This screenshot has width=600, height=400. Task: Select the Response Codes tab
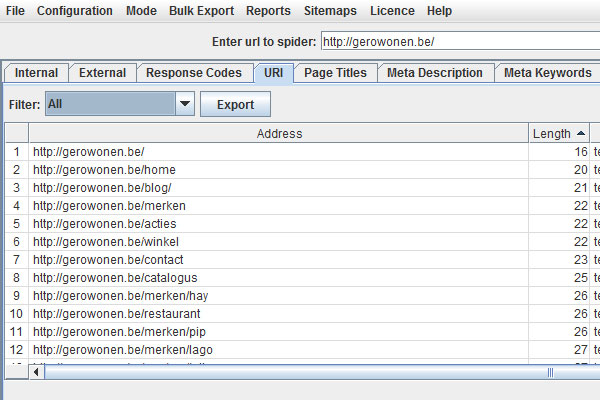tap(193, 73)
